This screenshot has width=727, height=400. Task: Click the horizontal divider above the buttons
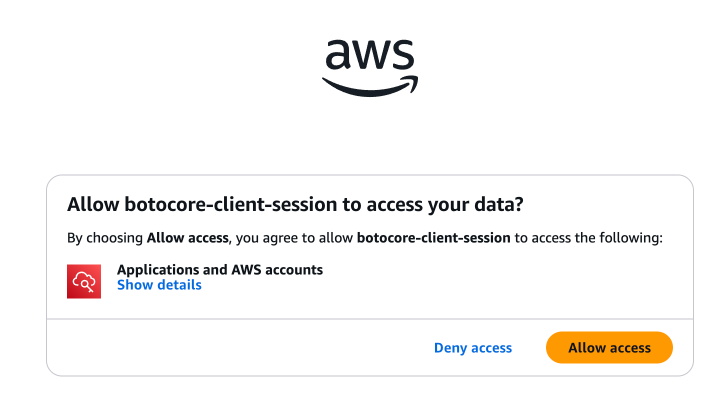click(x=369, y=319)
